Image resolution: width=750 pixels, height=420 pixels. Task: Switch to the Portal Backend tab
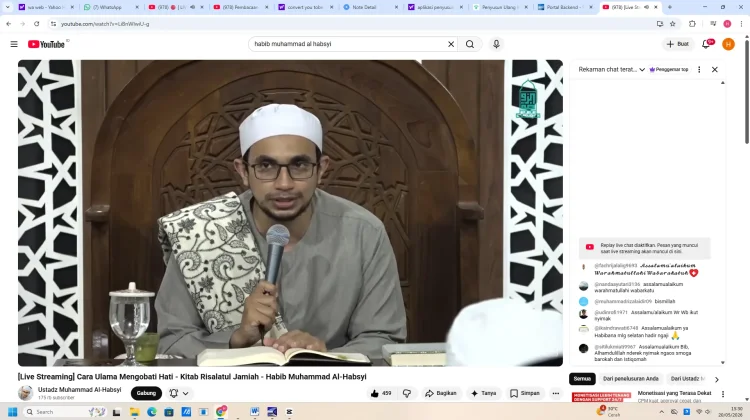pyautogui.click(x=562, y=7)
